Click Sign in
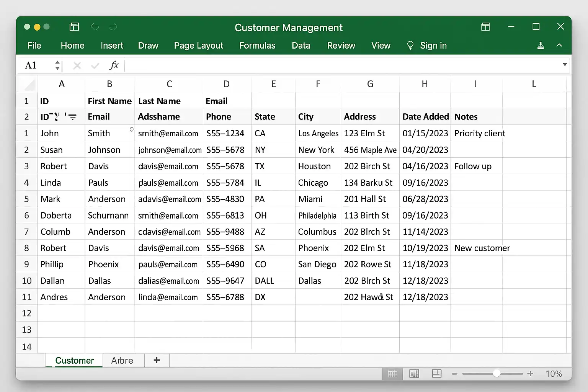 (x=433, y=46)
